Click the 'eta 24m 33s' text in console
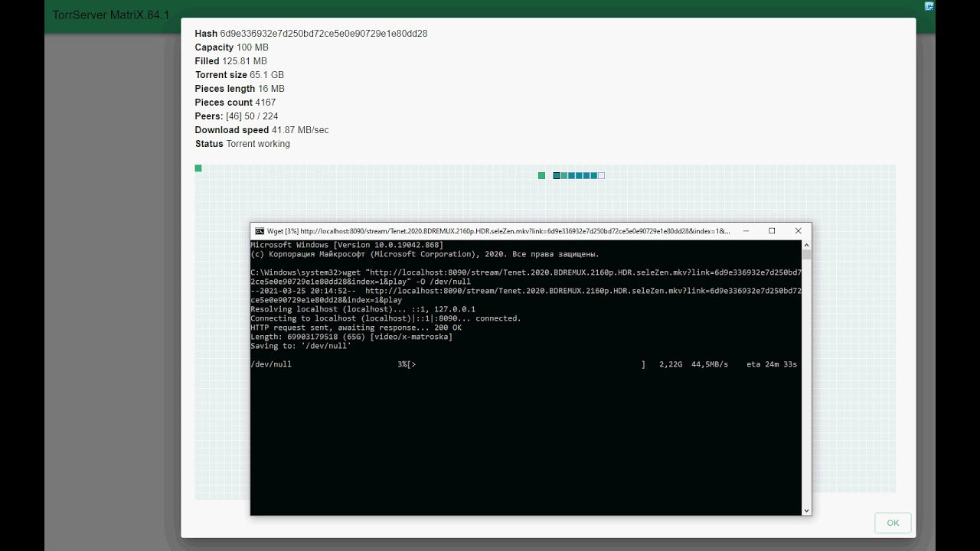The height and width of the screenshot is (551, 980). [x=772, y=364]
